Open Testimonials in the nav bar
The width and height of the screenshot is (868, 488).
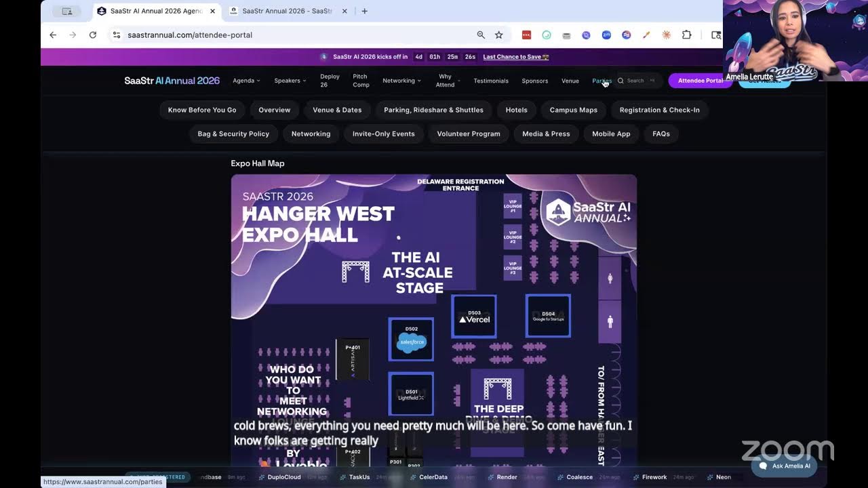tap(491, 81)
